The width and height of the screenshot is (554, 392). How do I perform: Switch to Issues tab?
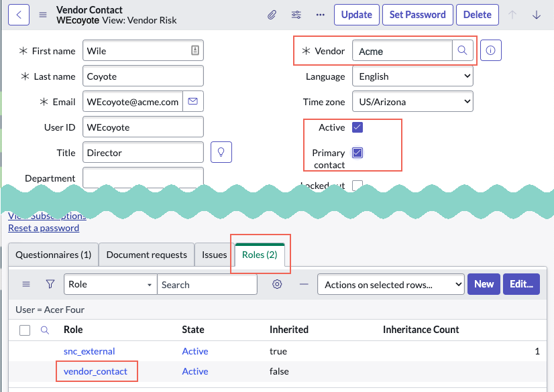[214, 255]
